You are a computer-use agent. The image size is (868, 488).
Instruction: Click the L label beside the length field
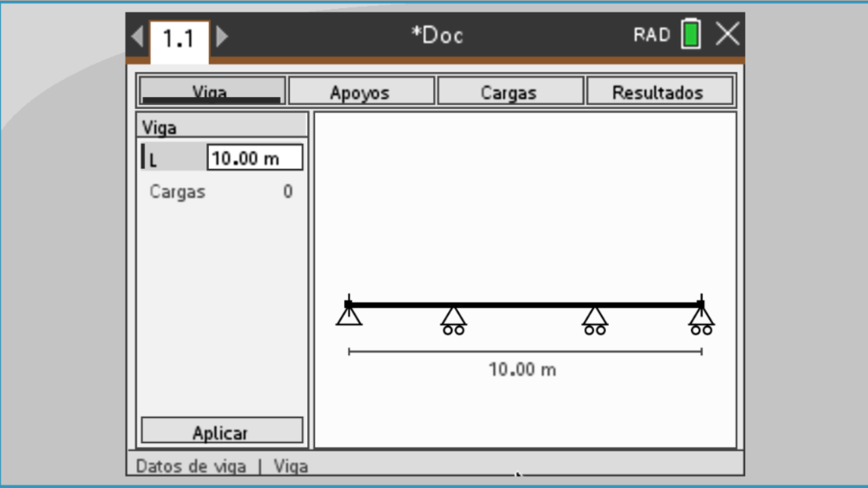[x=153, y=160]
